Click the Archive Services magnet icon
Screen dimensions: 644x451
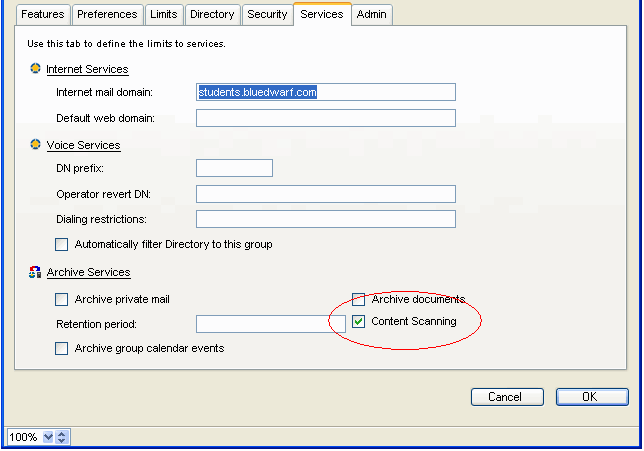tap(36, 272)
